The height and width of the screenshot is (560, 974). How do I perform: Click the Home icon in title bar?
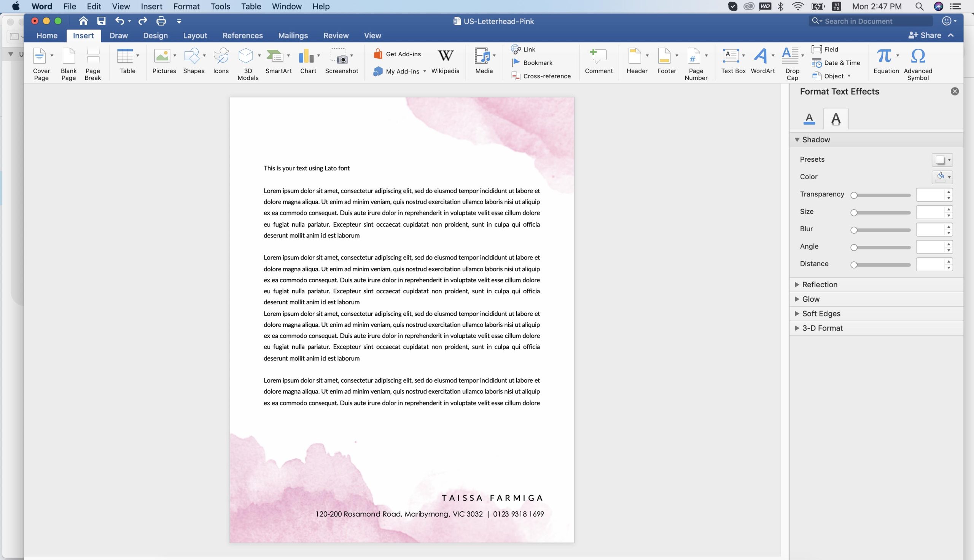[83, 21]
